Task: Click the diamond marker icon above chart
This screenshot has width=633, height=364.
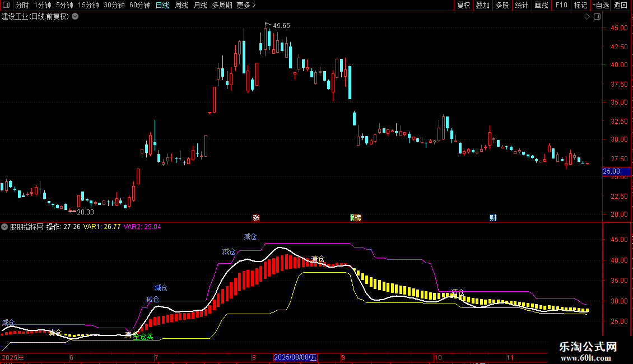Action: tap(587, 17)
